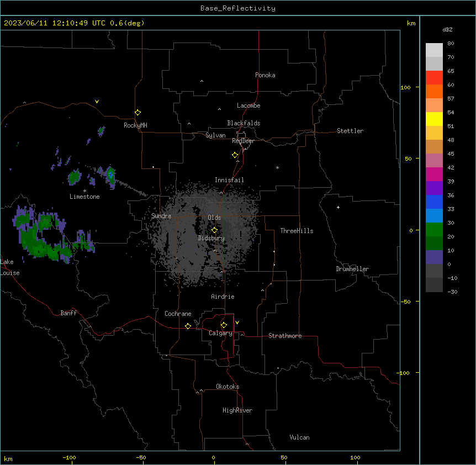Click the Didsbury label

click(211, 238)
